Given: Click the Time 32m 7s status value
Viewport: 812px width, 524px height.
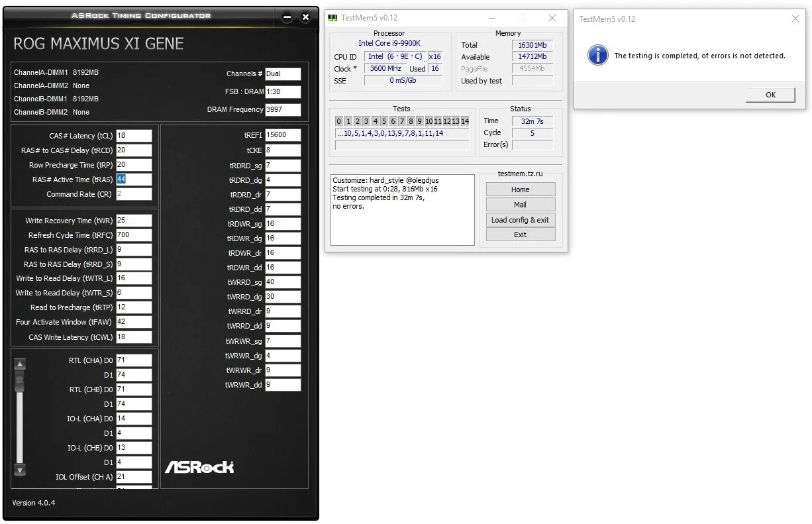Looking at the screenshot, I should (532, 121).
